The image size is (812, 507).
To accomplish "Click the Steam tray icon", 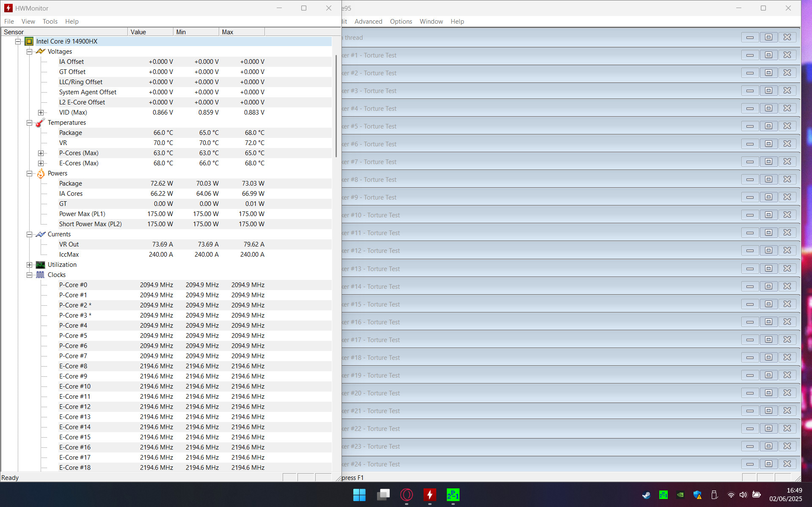I will click(646, 495).
